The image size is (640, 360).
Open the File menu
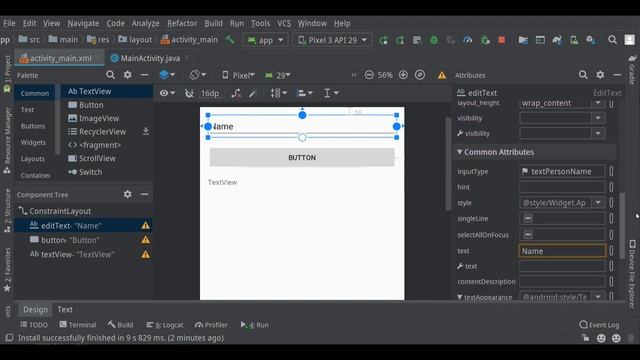pyautogui.click(x=9, y=23)
